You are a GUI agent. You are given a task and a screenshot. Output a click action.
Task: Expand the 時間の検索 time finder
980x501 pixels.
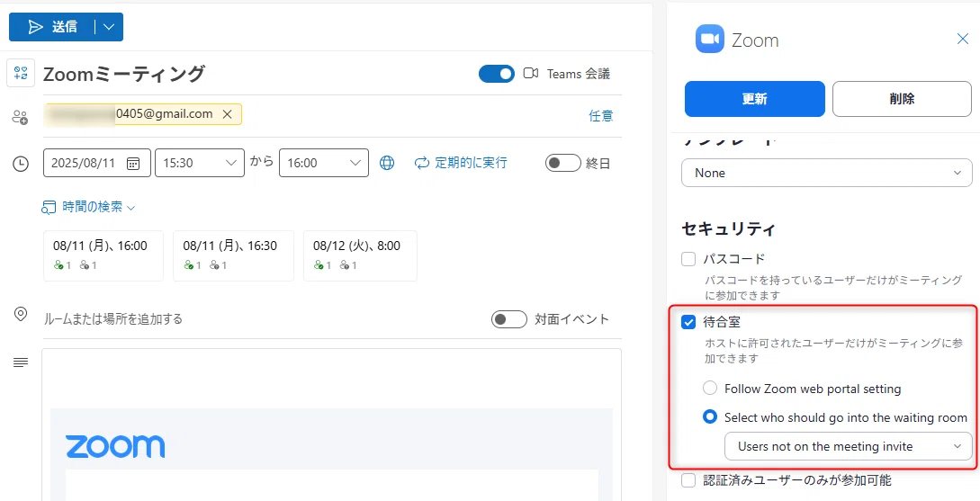[x=88, y=207]
